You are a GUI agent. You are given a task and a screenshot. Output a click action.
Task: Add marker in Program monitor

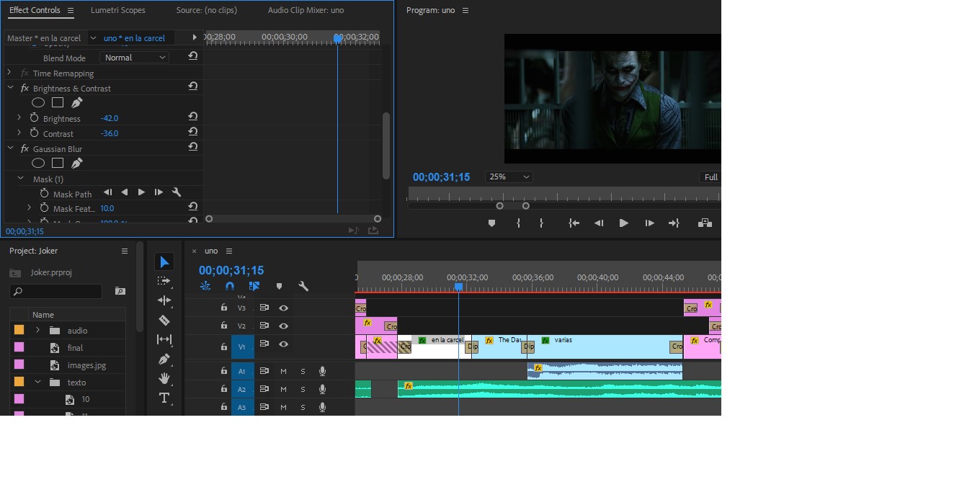coord(491,223)
